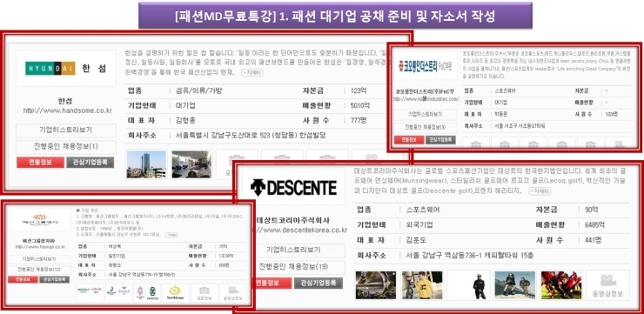Select Handsome employee count 777명
This screenshot has height=314, width=644.
359,121
